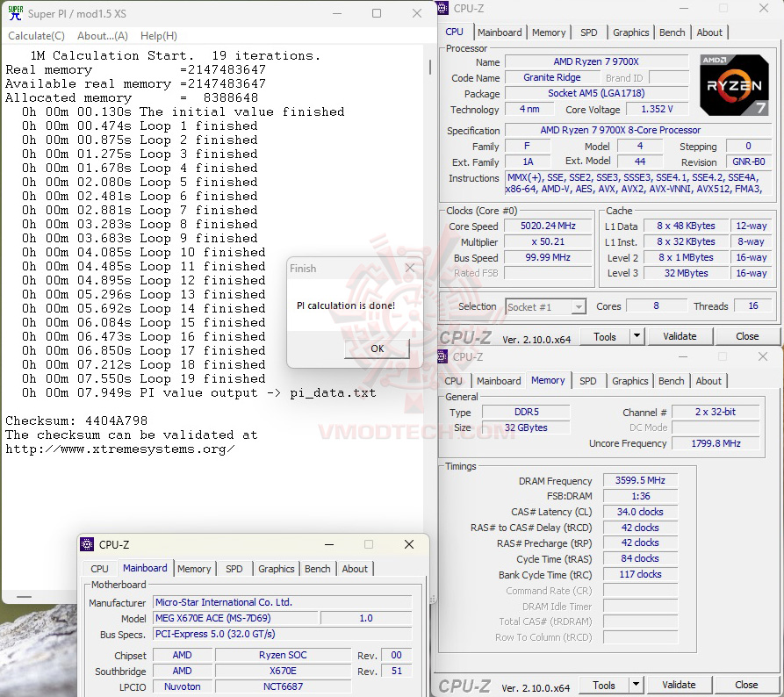This screenshot has width=784, height=697.
Task: Close the Mainboard CPU-Z window
Action: (409, 544)
